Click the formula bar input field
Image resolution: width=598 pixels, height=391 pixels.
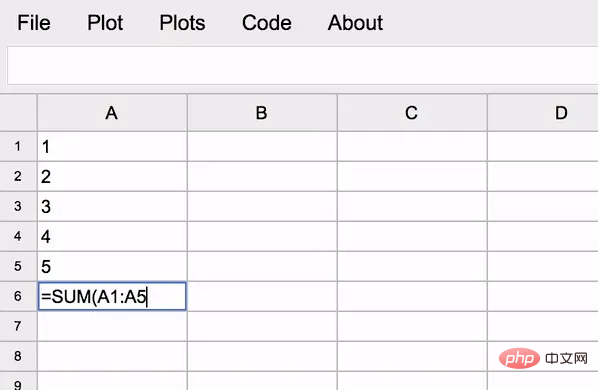[x=302, y=66]
